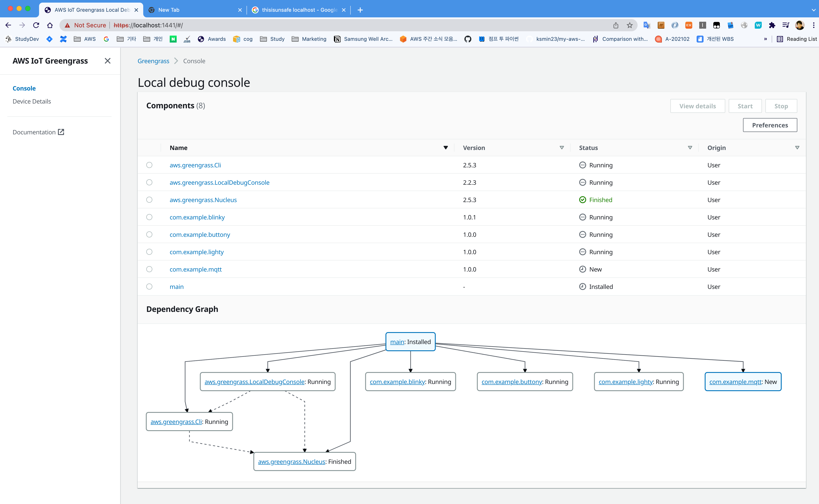Image resolution: width=819 pixels, height=504 pixels.
Task: Click the Chrome profile avatar
Action: 800,25
